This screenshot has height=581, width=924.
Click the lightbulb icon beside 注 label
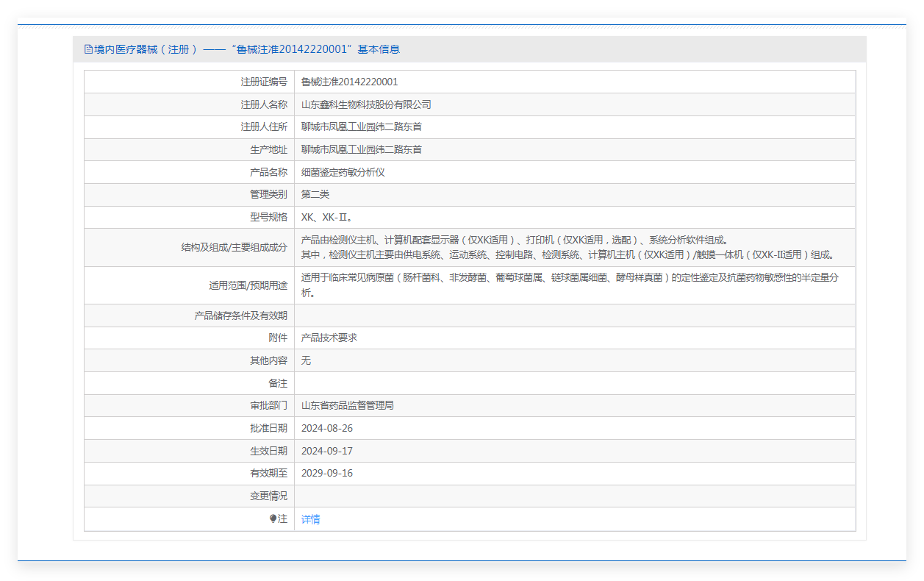coord(273,518)
